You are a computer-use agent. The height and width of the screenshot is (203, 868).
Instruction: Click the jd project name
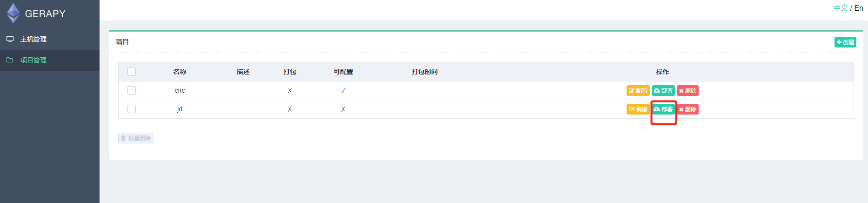[x=180, y=109]
